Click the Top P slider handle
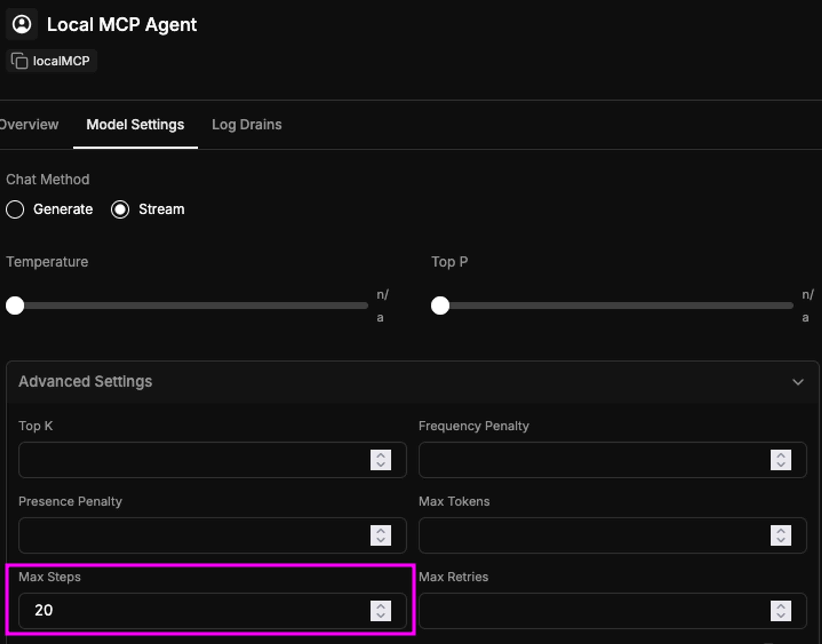 point(440,305)
